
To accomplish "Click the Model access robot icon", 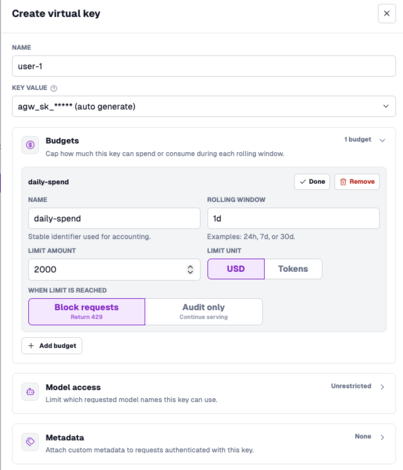I will (30, 391).
